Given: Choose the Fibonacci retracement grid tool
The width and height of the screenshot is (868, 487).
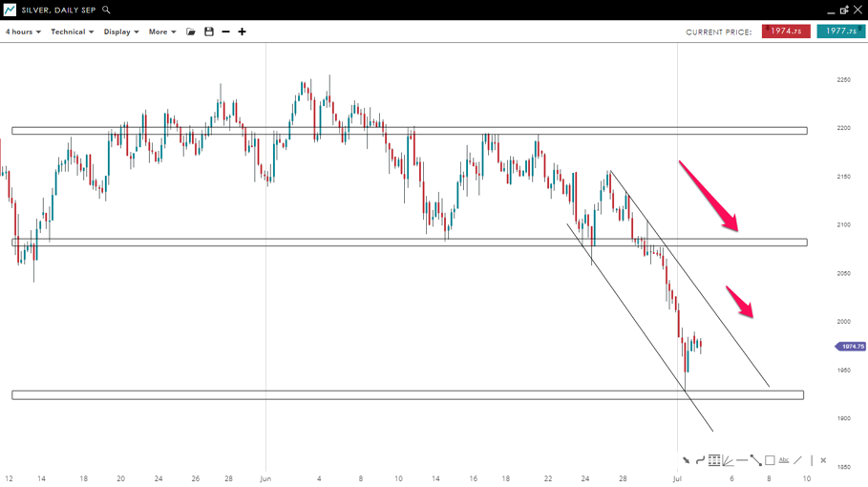Looking at the screenshot, I should [713, 460].
